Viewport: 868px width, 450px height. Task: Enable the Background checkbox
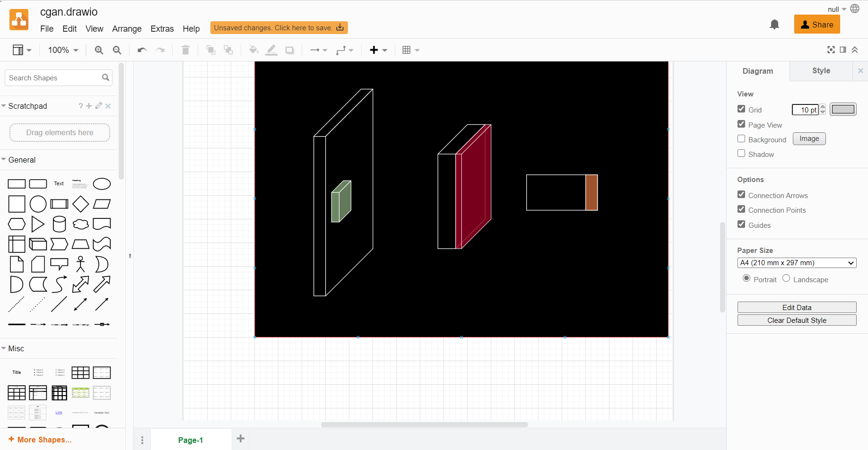[741, 138]
